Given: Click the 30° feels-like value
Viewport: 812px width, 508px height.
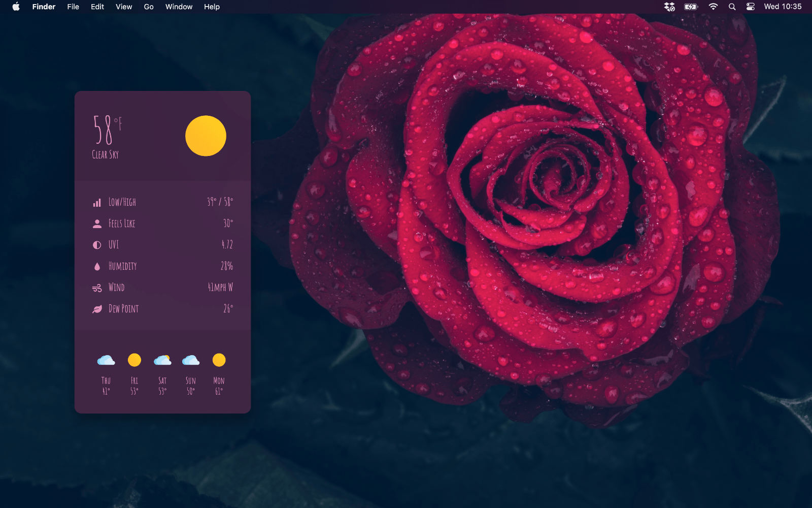Looking at the screenshot, I should (228, 224).
